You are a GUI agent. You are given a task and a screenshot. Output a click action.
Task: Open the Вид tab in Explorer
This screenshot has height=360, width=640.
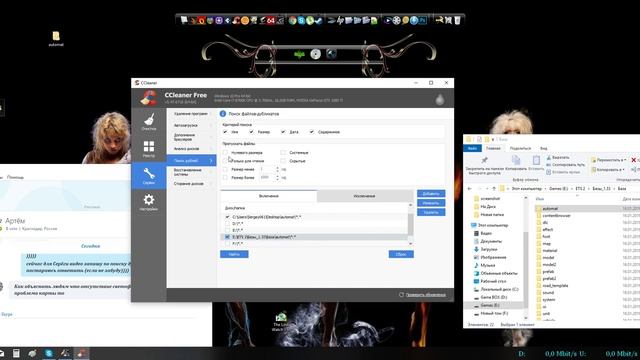click(544, 148)
